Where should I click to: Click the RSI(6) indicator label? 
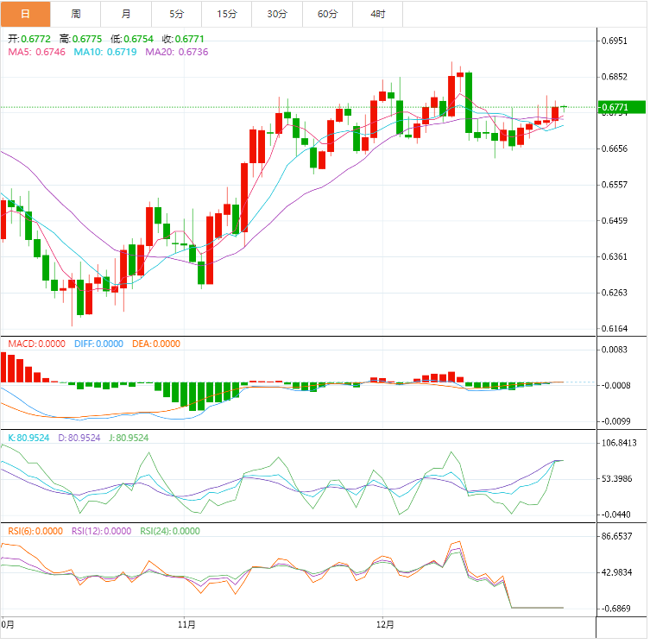coord(36,531)
